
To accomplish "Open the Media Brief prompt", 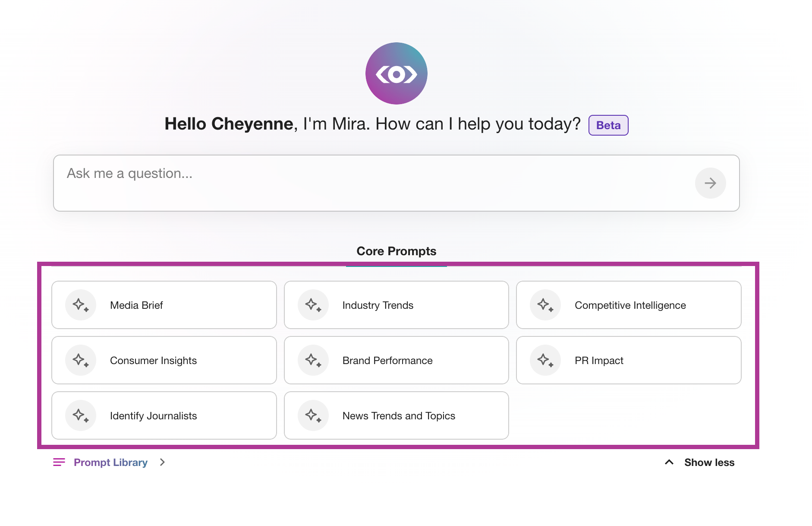I will tap(164, 305).
